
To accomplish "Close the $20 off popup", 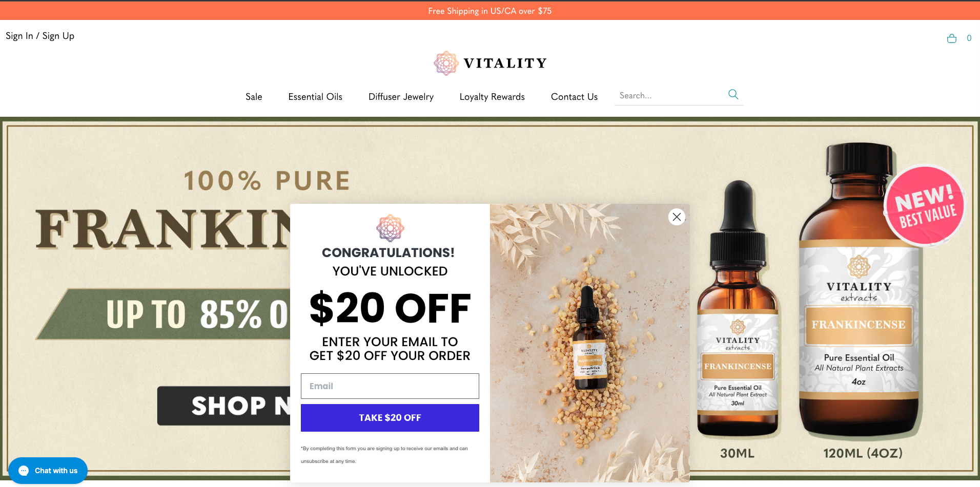I will [677, 217].
